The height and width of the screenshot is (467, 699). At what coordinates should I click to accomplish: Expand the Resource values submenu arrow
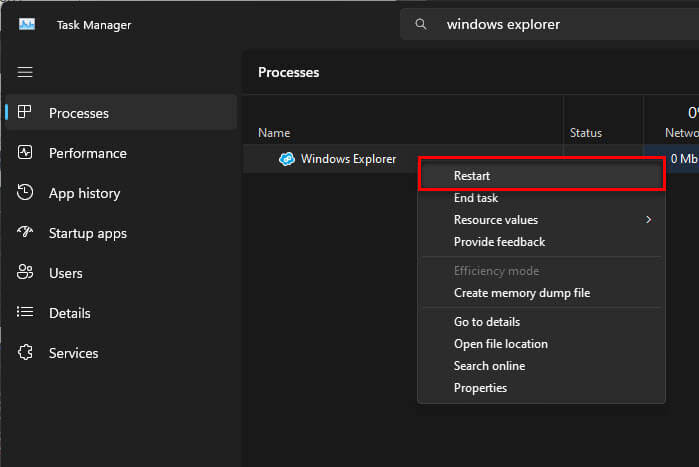pyautogui.click(x=649, y=220)
